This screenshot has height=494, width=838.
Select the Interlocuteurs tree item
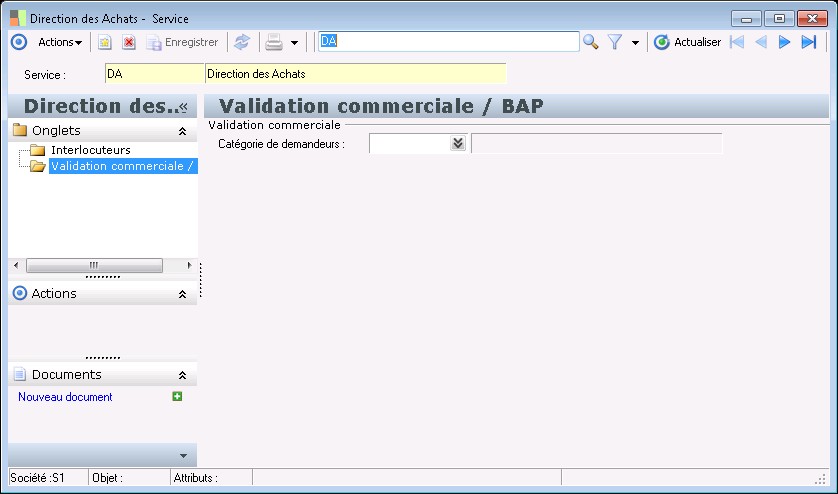tap(91, 150)
